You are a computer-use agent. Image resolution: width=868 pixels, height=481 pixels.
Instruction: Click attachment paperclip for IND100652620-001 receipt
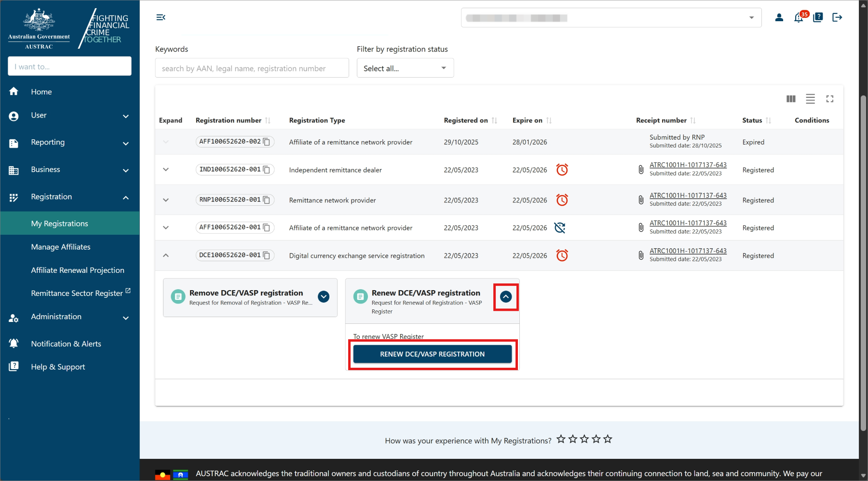pyautogui.click(x=641, y=170)
